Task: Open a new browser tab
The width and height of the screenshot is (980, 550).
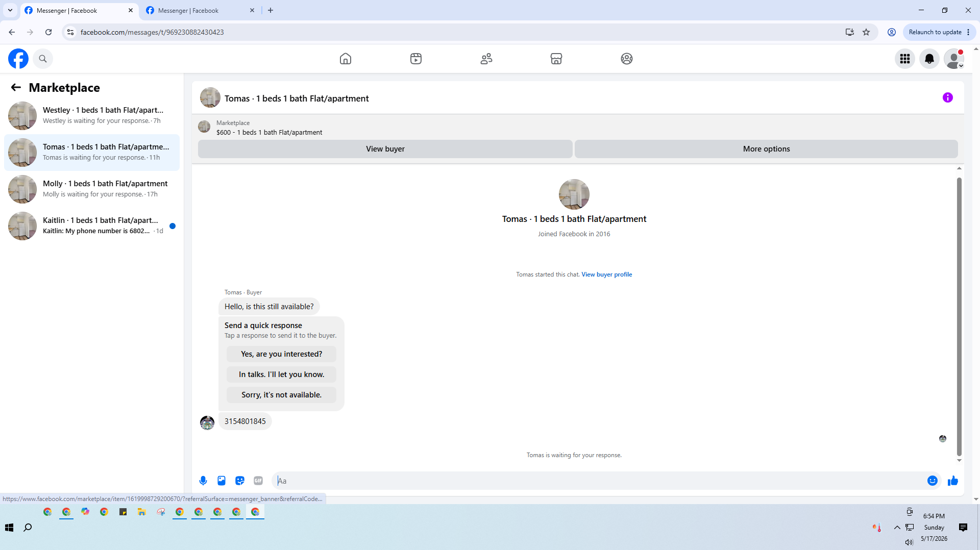Action: [271, 11]
